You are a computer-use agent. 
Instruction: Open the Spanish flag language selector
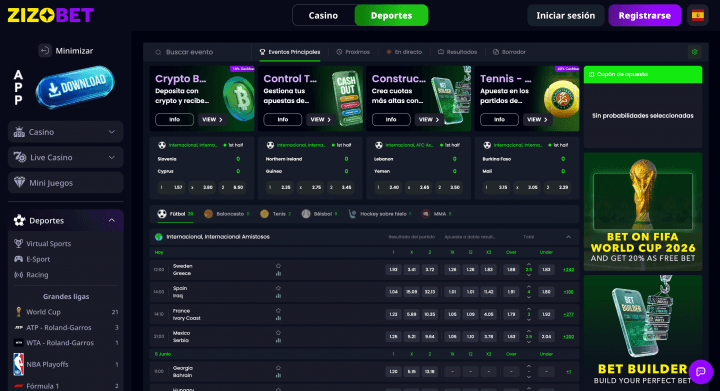698,15
